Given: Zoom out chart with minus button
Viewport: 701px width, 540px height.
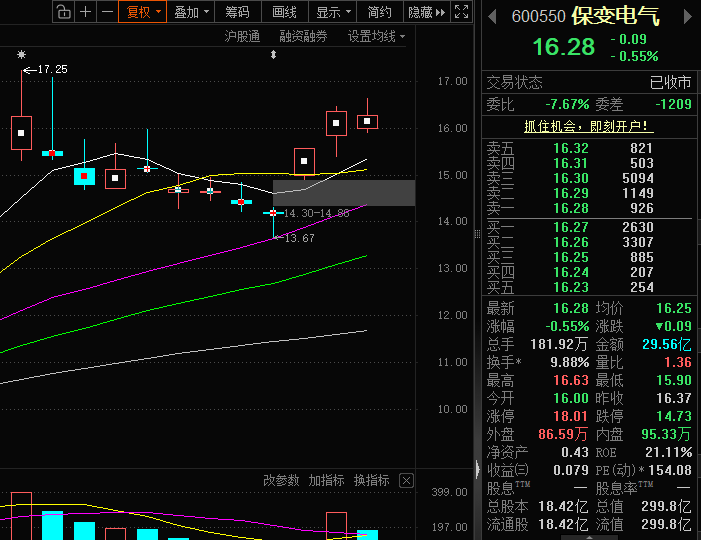Looking at the screenshot, I should click(x=107, y=12).
